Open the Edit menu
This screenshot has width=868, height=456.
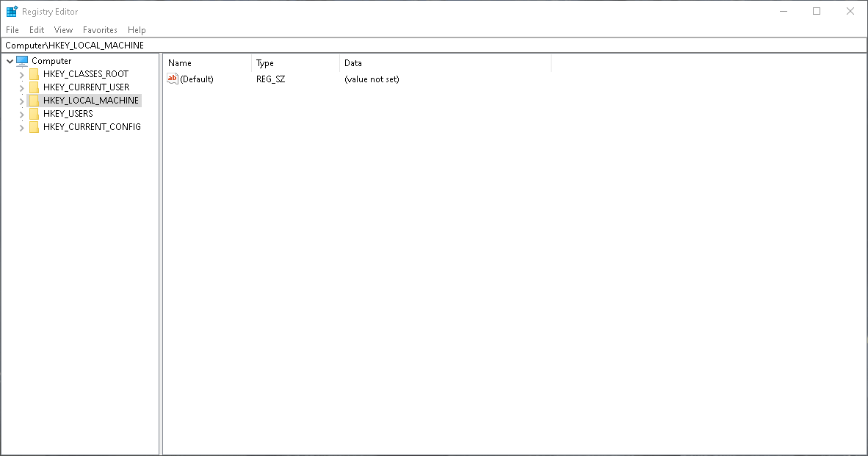point(37,30)
